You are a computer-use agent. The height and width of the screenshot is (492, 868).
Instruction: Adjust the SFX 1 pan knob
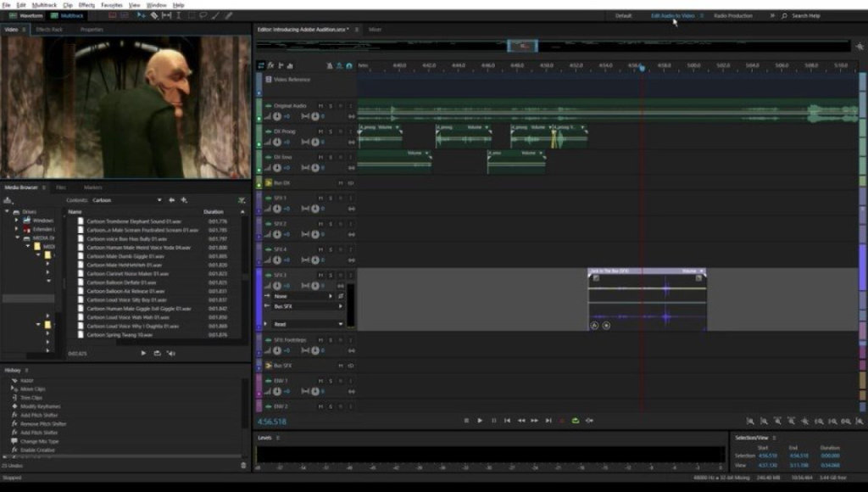pos(315,209)
